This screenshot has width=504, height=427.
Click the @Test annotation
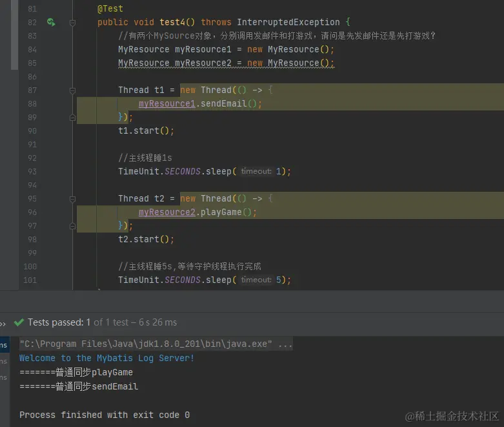pyautogui.click(x=110, y=8)
